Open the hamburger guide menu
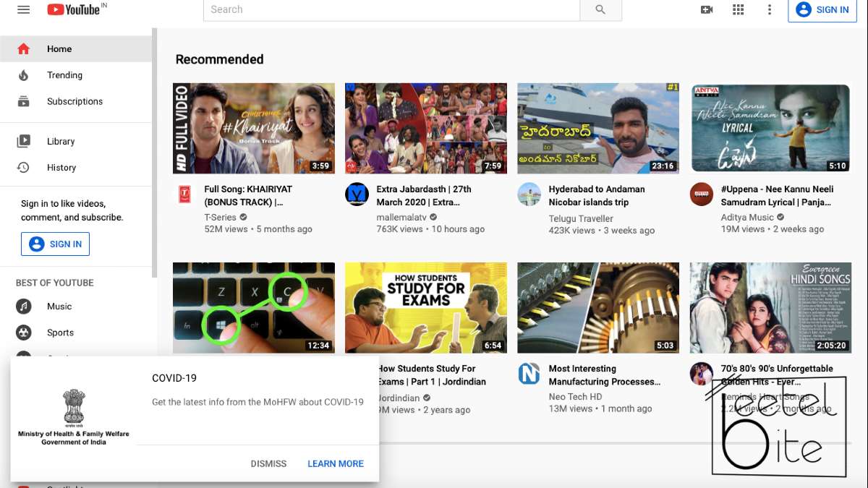 point(23,9)
